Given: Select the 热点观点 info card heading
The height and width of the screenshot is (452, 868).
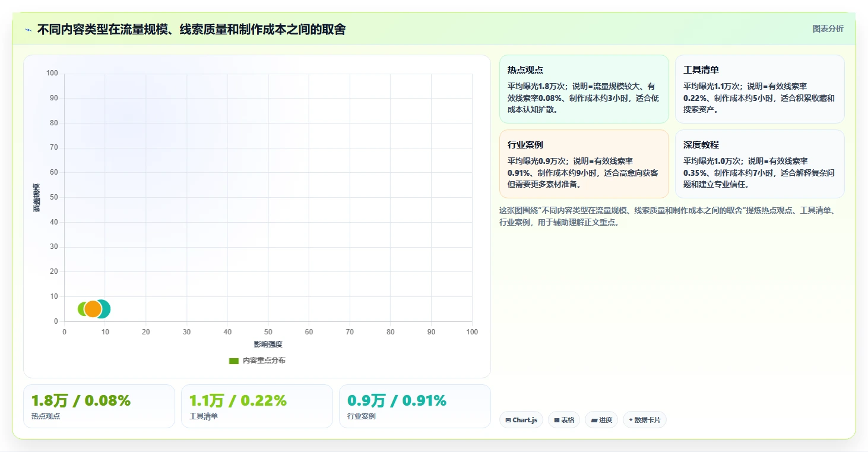Looking at the screenshot, I should click(x=525, y=70).
